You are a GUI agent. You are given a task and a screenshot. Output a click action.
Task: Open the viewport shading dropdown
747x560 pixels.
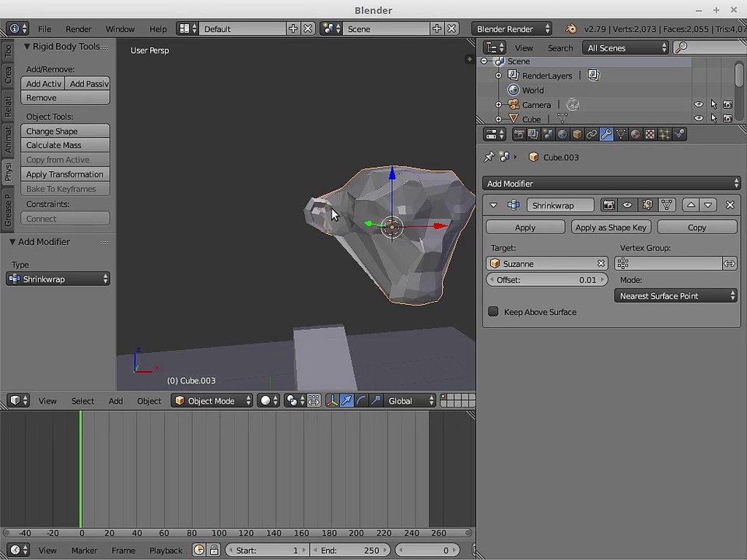tap(268, 401)
